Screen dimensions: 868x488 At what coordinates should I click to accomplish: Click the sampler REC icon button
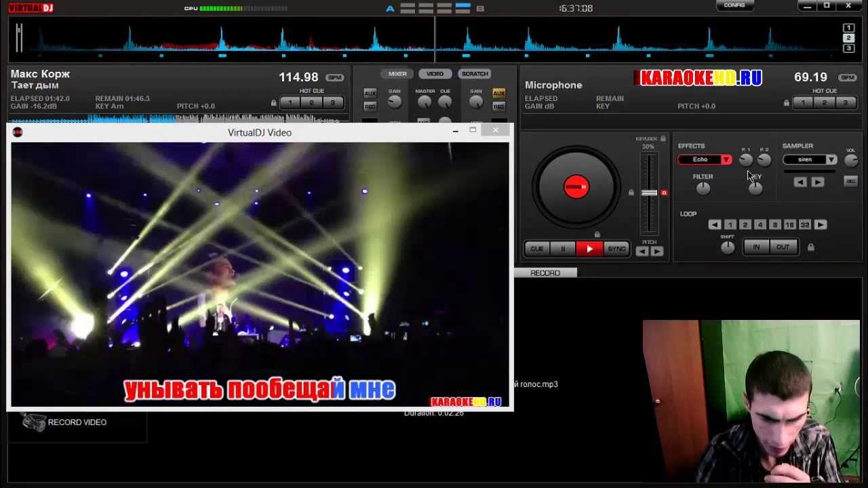(x=850, y=181)
